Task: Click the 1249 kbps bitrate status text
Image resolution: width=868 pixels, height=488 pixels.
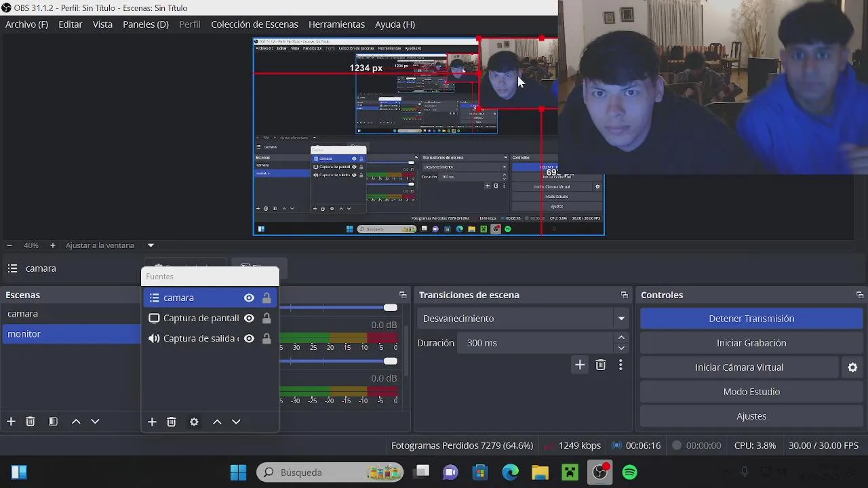Action: 580,445
